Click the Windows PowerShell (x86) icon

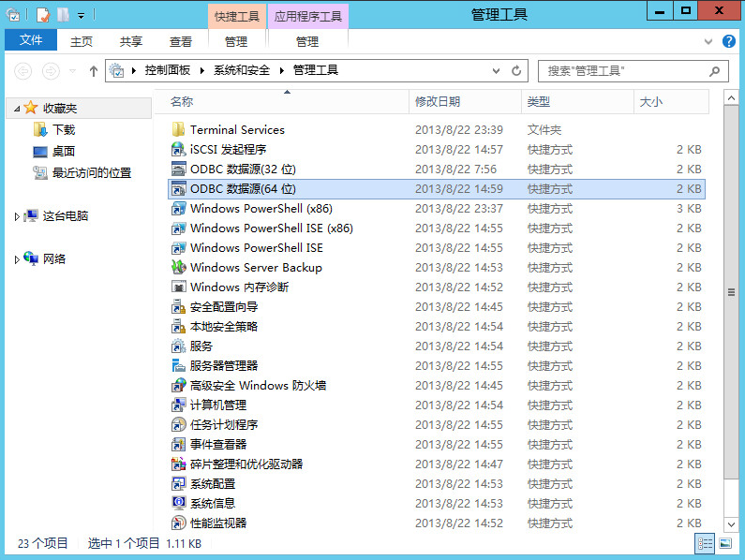[179, 209]
